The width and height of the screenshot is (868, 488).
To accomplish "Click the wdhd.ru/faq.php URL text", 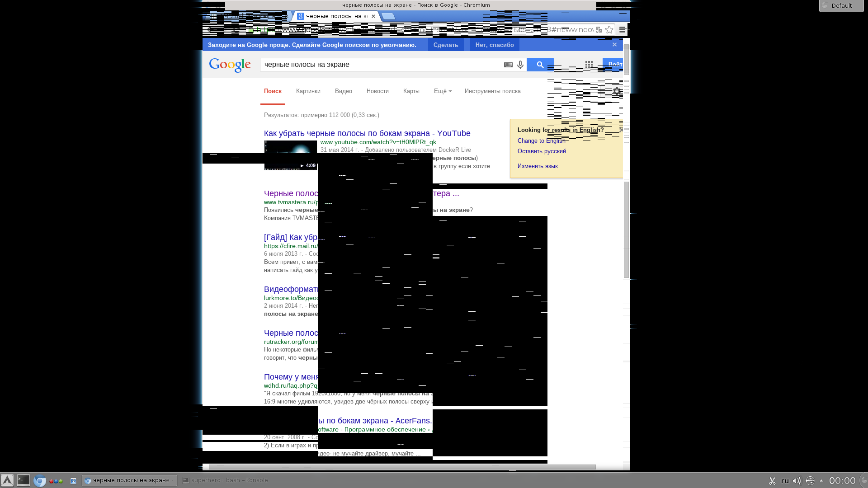I will (291, 385).
